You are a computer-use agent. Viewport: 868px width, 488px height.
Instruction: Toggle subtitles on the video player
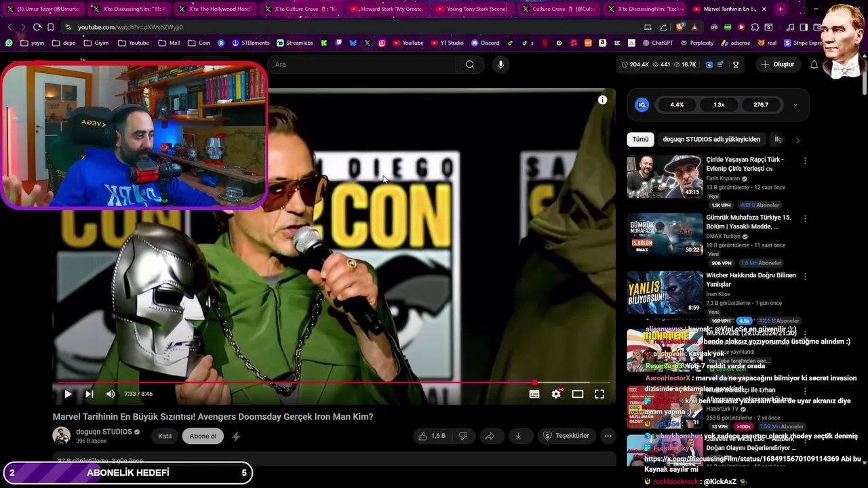534,394
